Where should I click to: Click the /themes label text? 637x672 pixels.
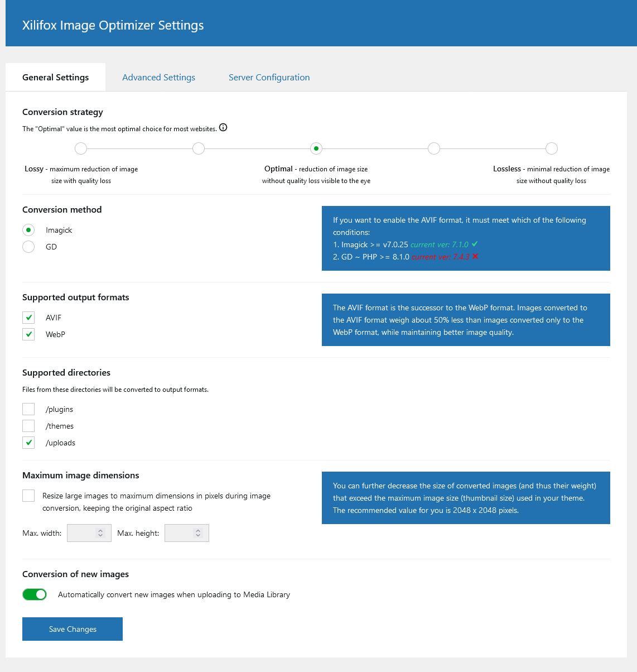pos(60,426)
